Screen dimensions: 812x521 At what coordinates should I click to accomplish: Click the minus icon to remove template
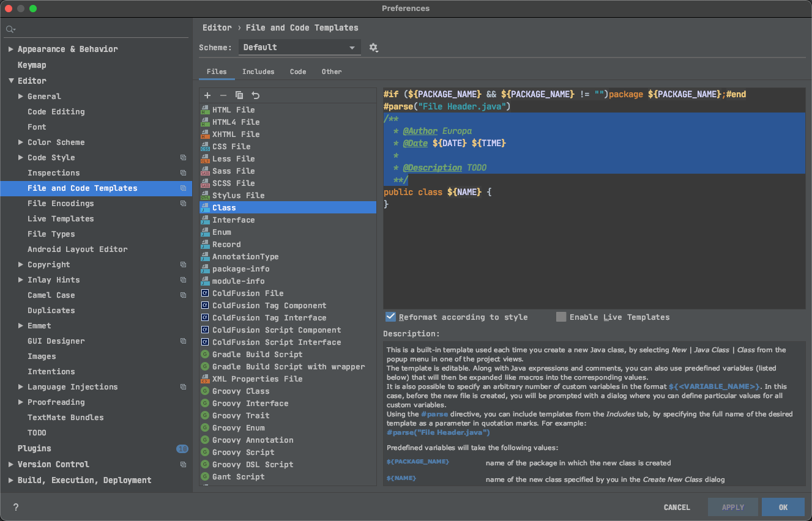(223, 95)
